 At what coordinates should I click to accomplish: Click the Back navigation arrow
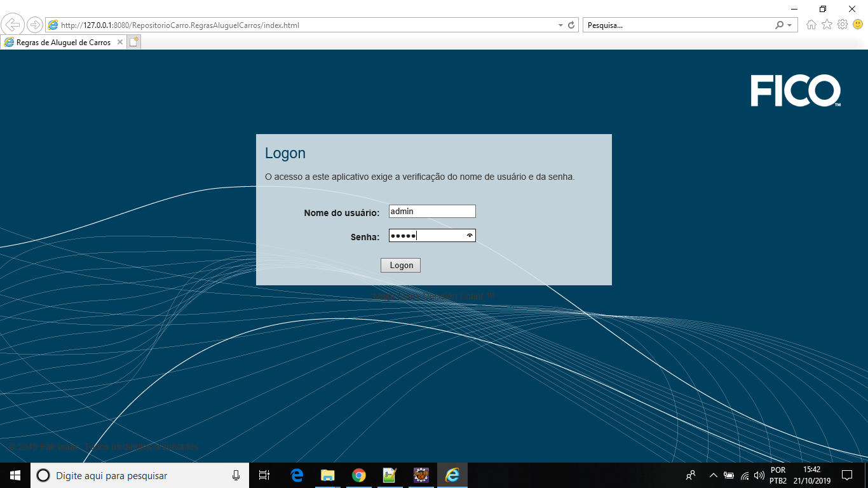pos(13,24)
